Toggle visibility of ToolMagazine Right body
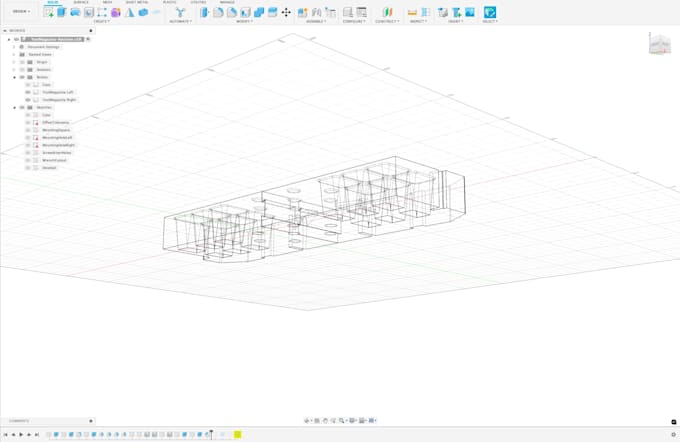Image resolution: width=680 pixels, height=442 pixels. (x=28, y=100)
